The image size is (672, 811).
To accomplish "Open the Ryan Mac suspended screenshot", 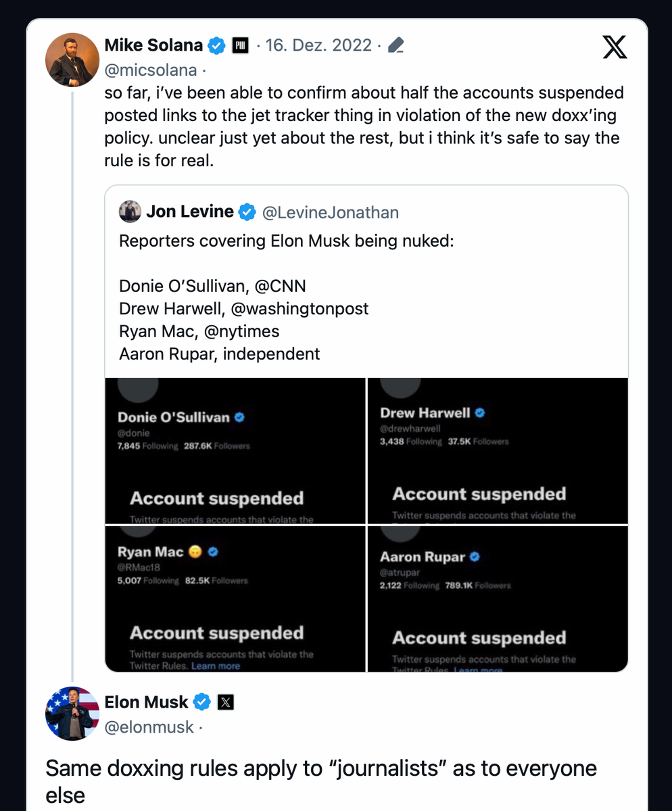I will click(235, 598).
